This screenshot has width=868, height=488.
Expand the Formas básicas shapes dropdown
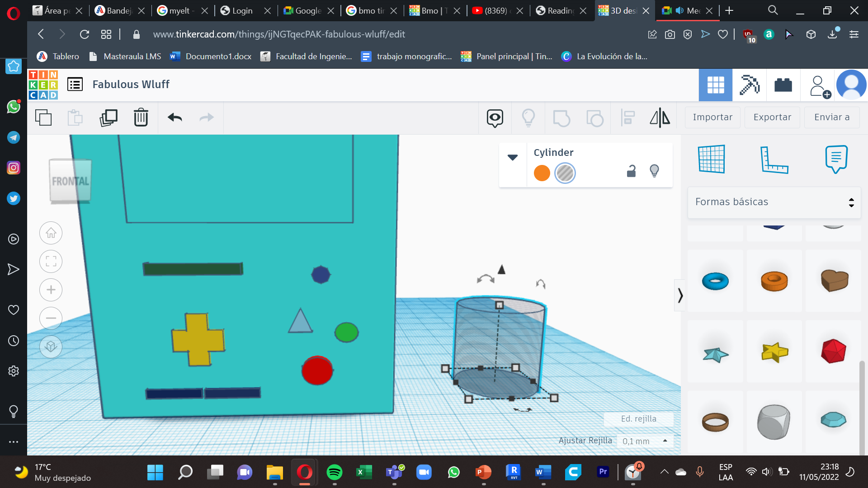click(773, 202)
